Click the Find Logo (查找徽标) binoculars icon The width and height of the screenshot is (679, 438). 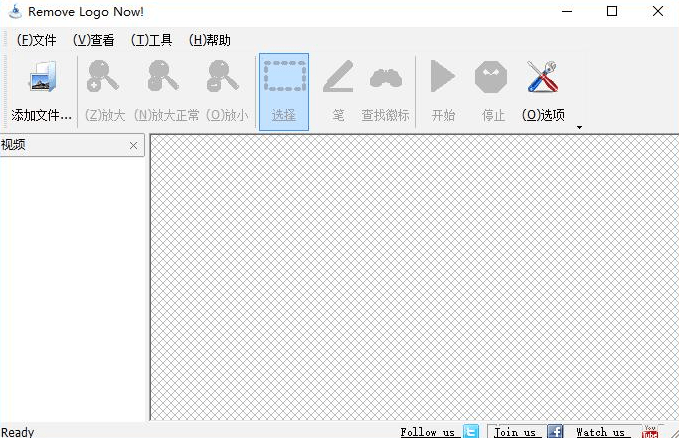[x=386, y=78]
